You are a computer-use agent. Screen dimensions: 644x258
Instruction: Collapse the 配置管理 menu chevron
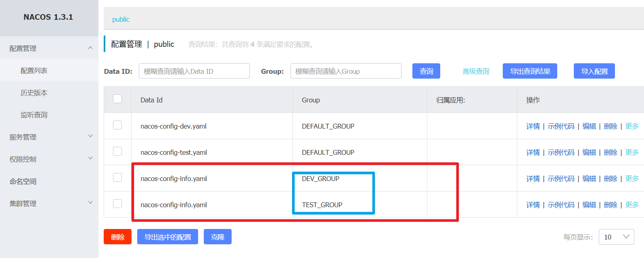click(x=90, y=48)
